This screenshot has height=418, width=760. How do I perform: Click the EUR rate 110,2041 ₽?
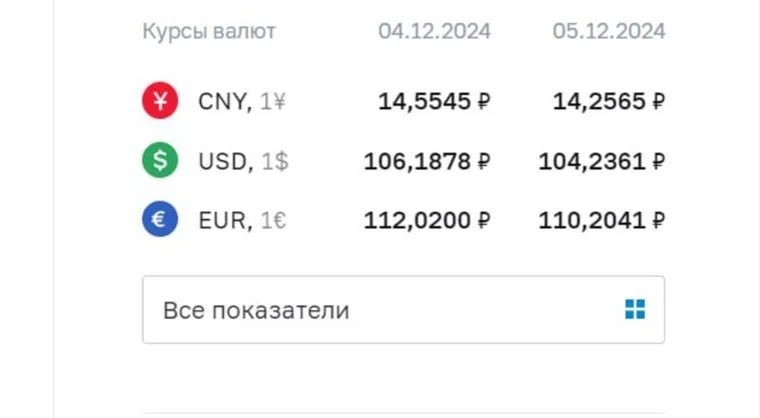click(602, 219)
